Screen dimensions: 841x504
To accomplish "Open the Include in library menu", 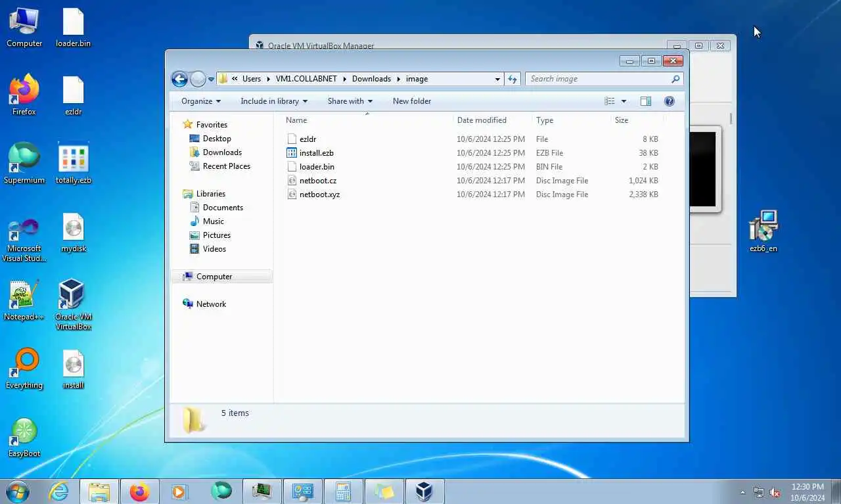I will tap(274, 101).
